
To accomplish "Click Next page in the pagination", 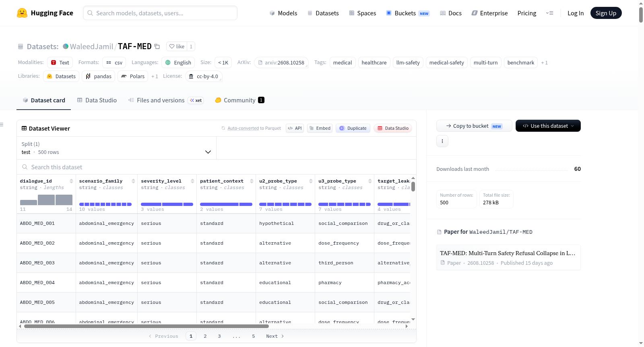I will coord(275,336).
